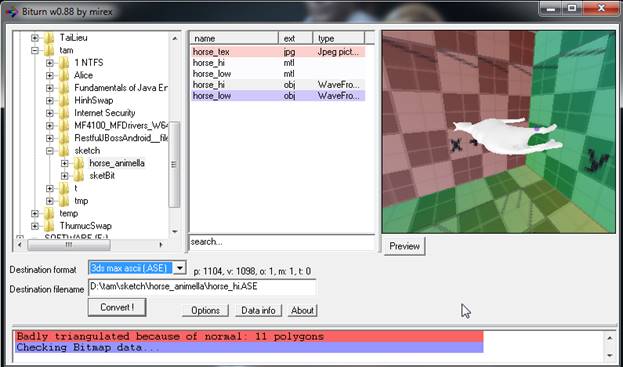Open the Options dialog
Image resolution: width=623 pixels, height=367 pixels.
[205, 311]
